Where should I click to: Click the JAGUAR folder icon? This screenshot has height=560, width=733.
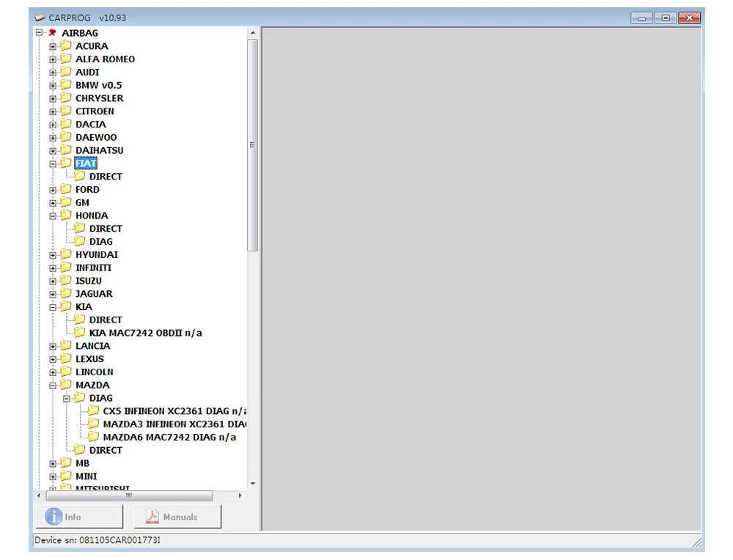click(x=66, y=293)
